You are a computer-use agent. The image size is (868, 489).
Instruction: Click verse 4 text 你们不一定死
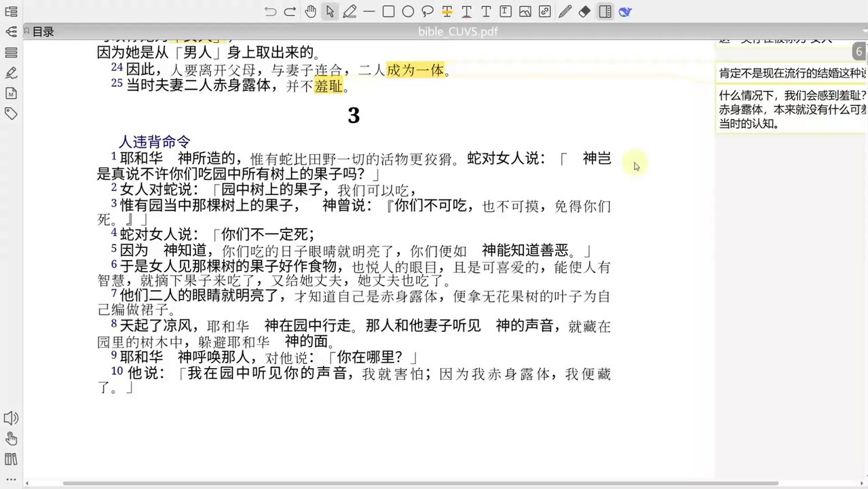[x=264, y=234]
